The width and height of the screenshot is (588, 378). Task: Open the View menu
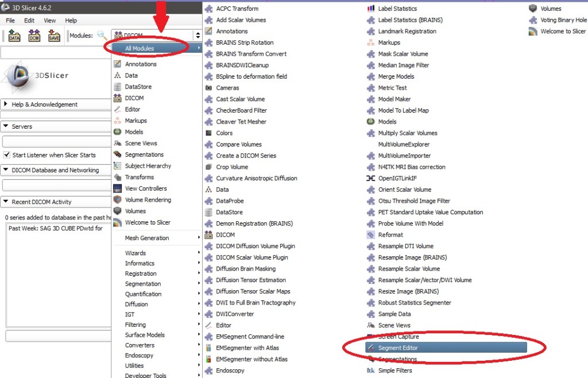pos(50,21)
